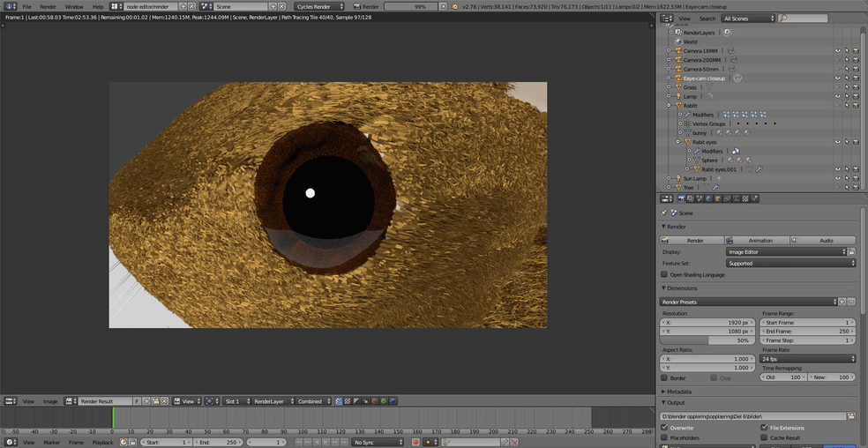868x448 pixels.
Task: Enable the Open Shading Language checkbox
Action: pos(664,274)
